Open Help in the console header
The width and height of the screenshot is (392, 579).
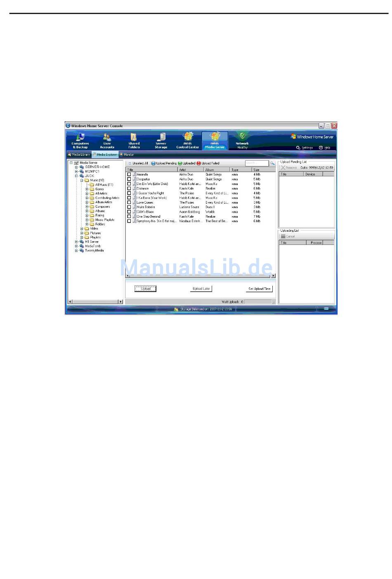click(325, 147)
